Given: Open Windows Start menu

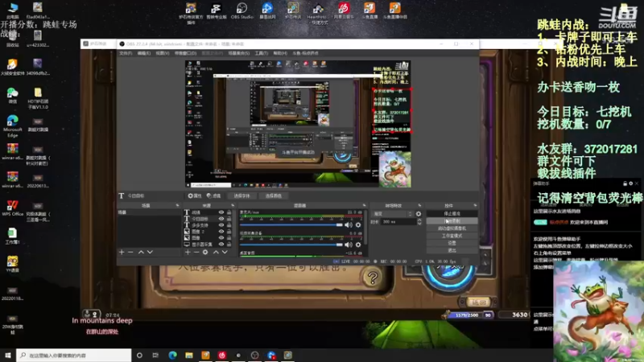Looking at the screenshot, I should pos(8,355).
